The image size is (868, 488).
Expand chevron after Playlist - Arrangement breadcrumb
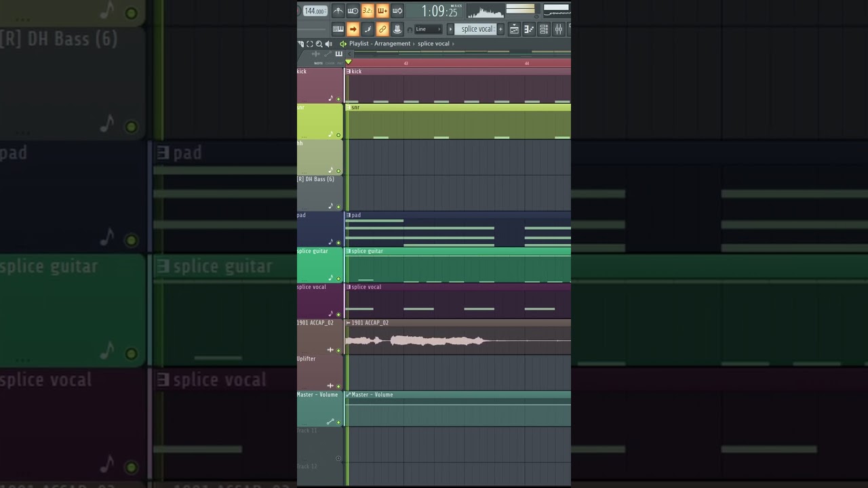tap(414, 44)
